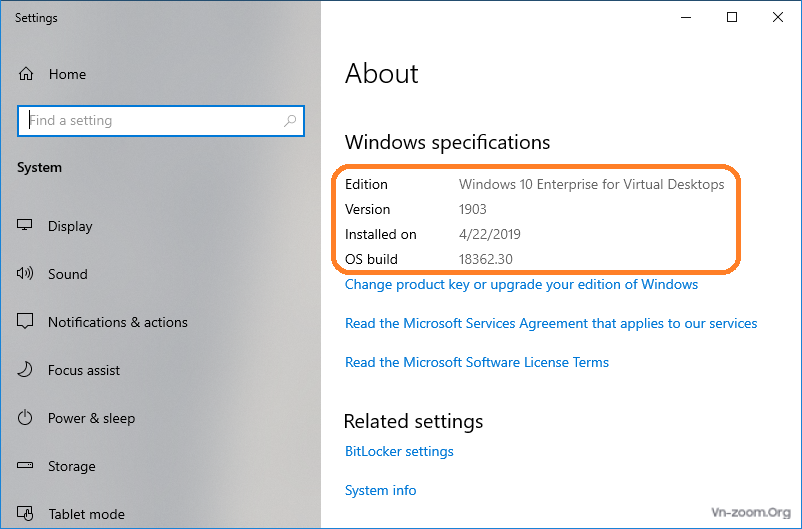802x529 pixels.
Task: Close the Settings window
Action: pos(777,17)
